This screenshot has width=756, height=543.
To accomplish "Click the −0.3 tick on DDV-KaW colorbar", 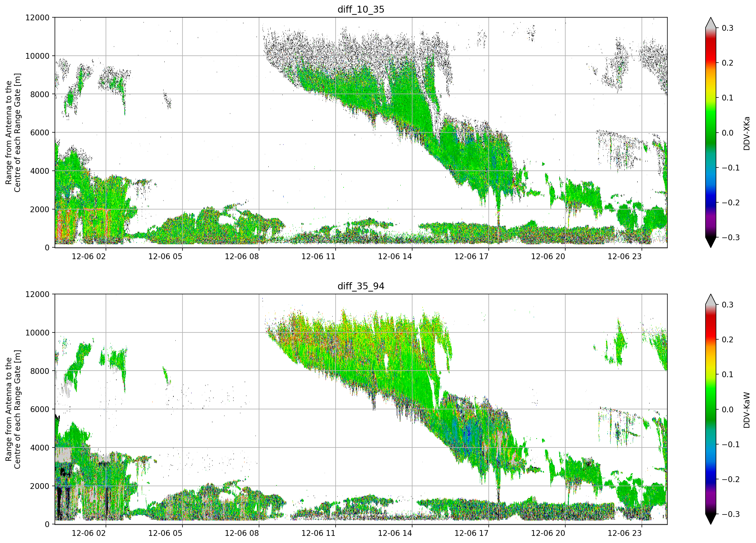I will [731, 514].
